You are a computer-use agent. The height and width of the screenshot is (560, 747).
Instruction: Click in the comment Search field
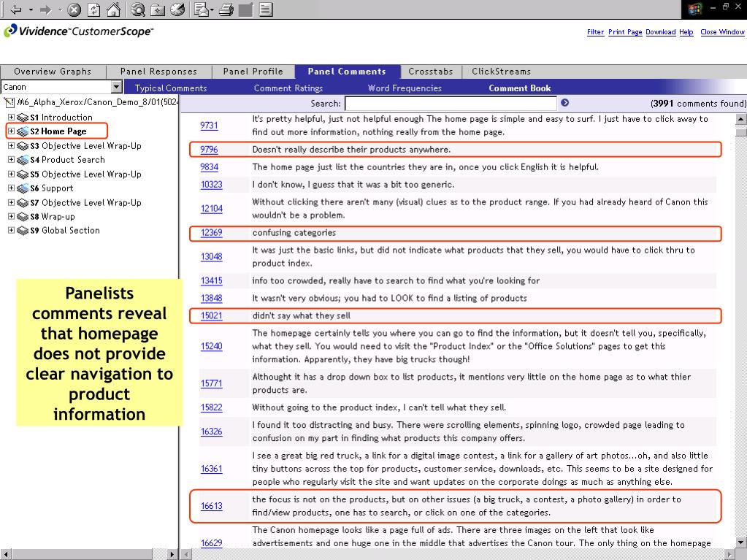451,104
